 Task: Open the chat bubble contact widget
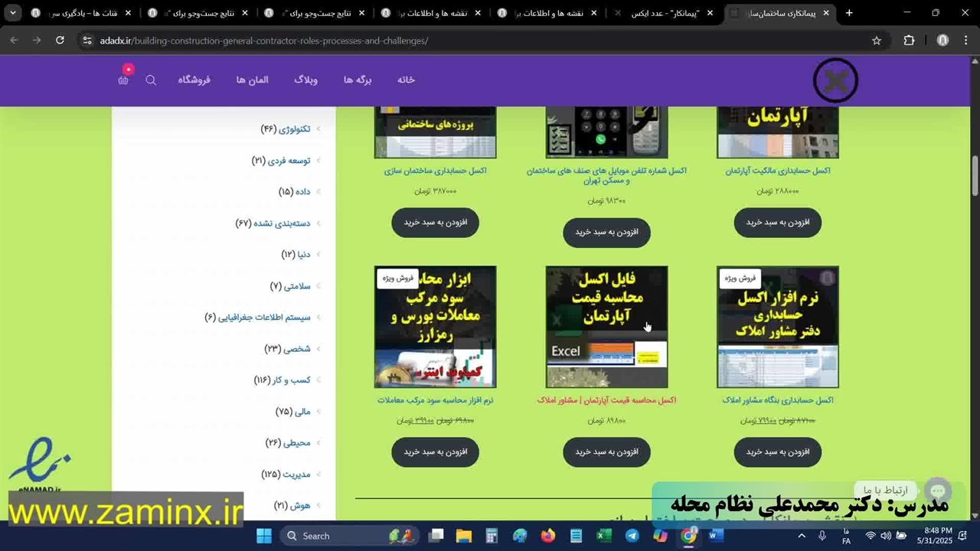938,491
